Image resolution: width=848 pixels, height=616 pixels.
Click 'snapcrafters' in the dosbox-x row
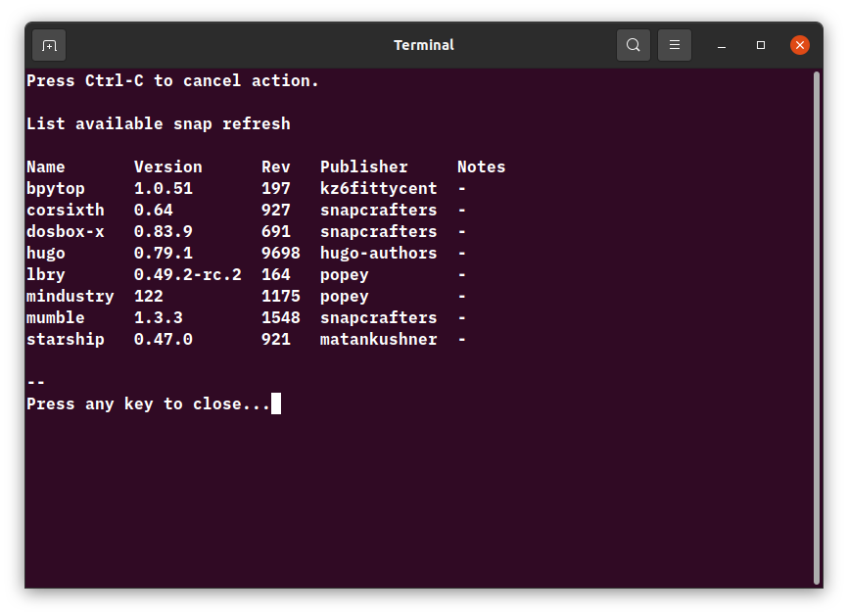[x=379, y=232]
